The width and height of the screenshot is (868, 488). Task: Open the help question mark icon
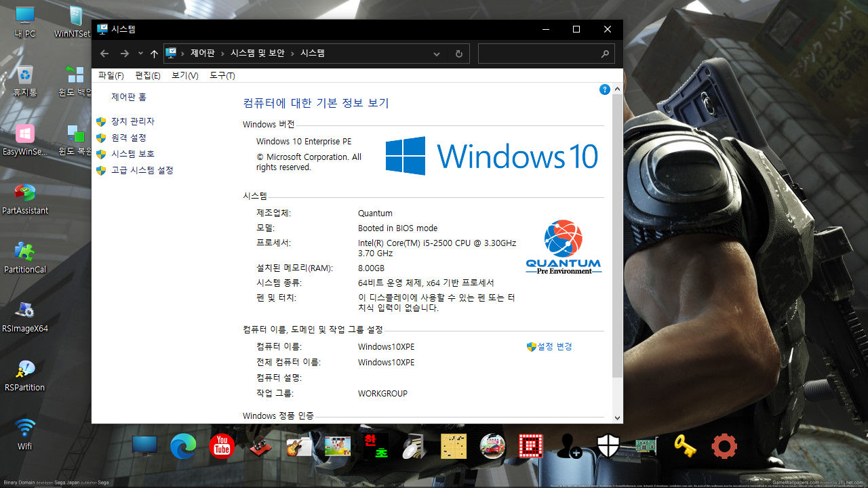click(605, 89)
